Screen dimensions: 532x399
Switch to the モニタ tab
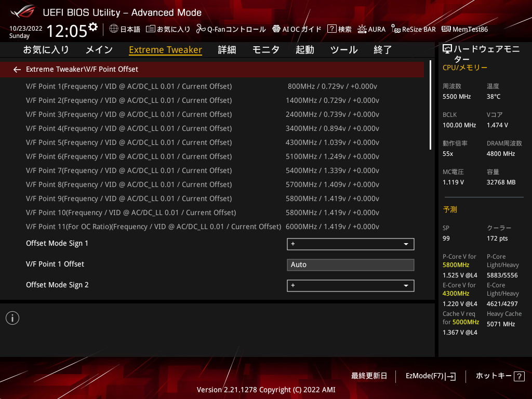266,50
